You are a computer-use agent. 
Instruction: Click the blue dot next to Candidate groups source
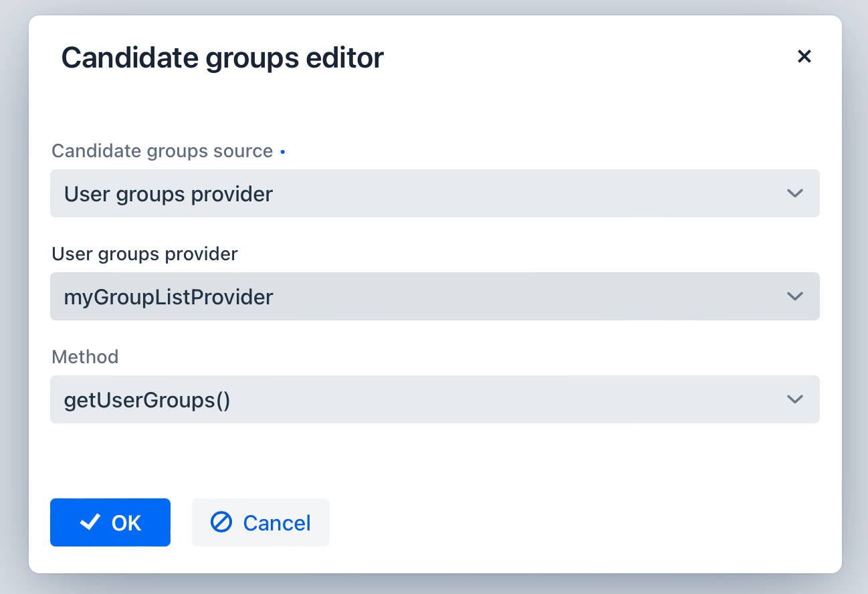(282, 151)
